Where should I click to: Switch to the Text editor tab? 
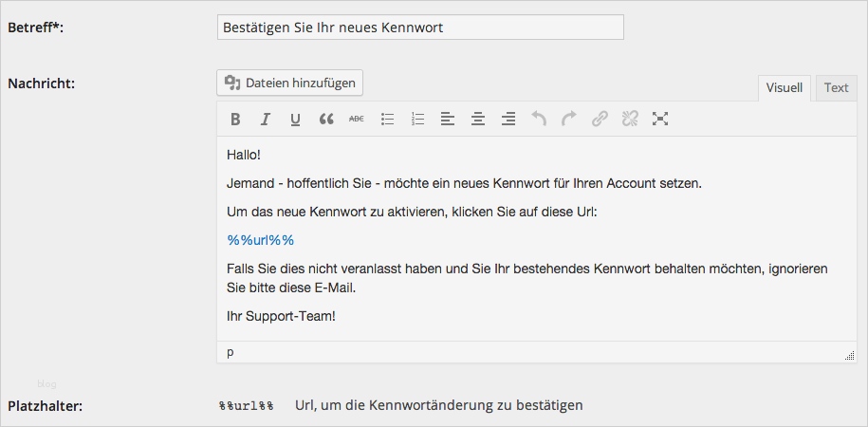click(836, 88)
